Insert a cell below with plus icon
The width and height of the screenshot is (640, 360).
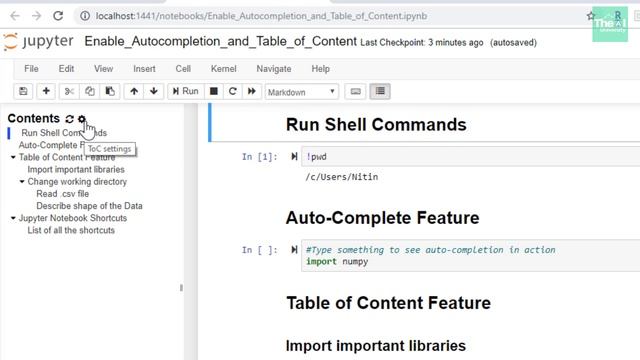point(46,91)
